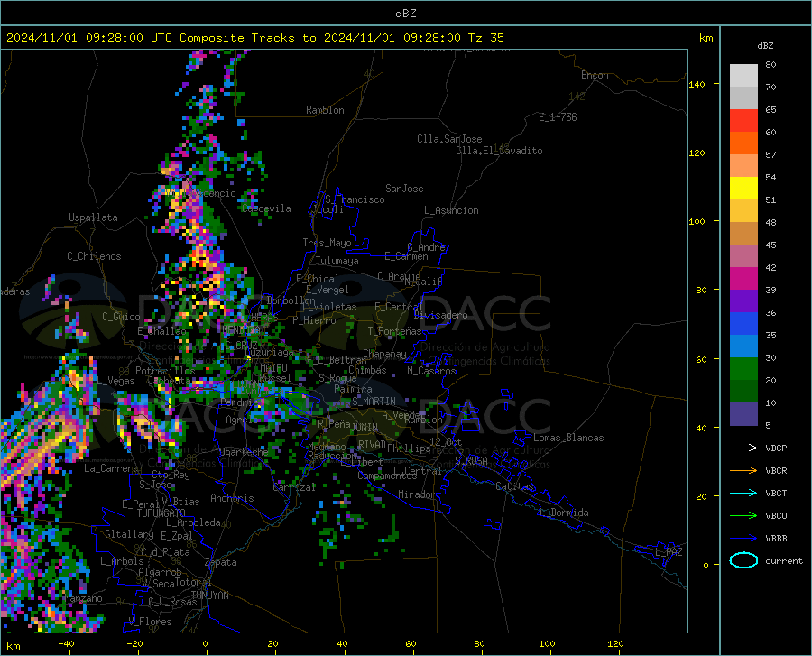Click the 'Catitas' map label
812x656 pixels.
point(514,486)
